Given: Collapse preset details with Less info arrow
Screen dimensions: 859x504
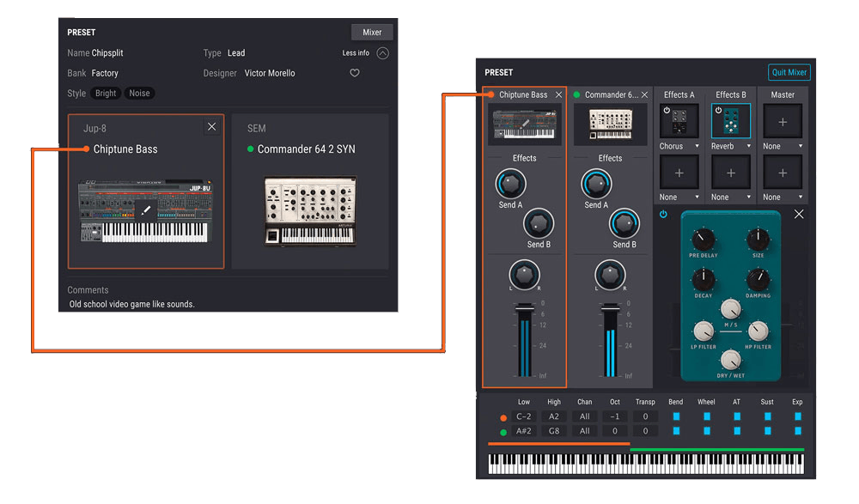Looking at the screenshot, I should coord(382,53).
